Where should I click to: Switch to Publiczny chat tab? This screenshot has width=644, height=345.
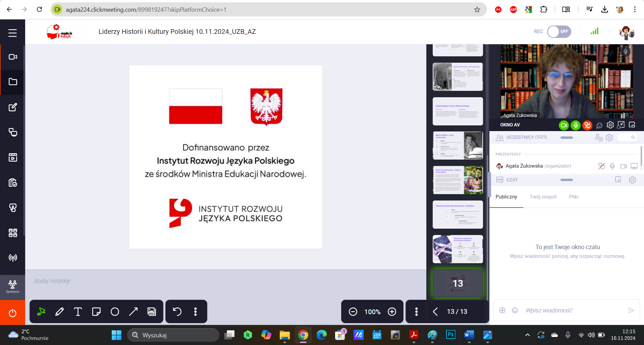[506, 197]
